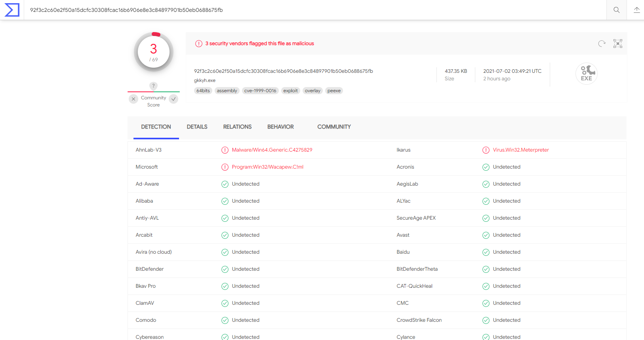Image resolution: width=644 pixels, height=340 pixels.
Task: Click the 3/69 detection score gauge
Action: click(x=154, y=52)
